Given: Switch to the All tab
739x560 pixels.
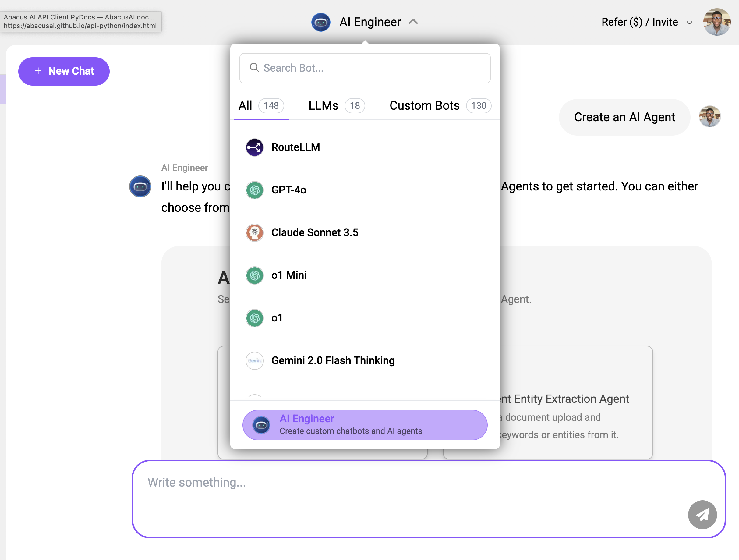Looking at the screenshot, I should pyautogui.click(x=261, y=106).
